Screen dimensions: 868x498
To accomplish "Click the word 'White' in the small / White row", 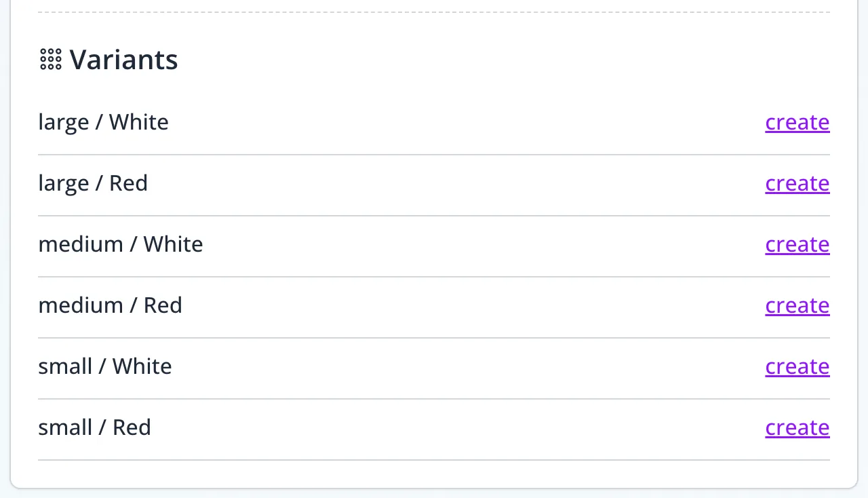I will (142, 366).
